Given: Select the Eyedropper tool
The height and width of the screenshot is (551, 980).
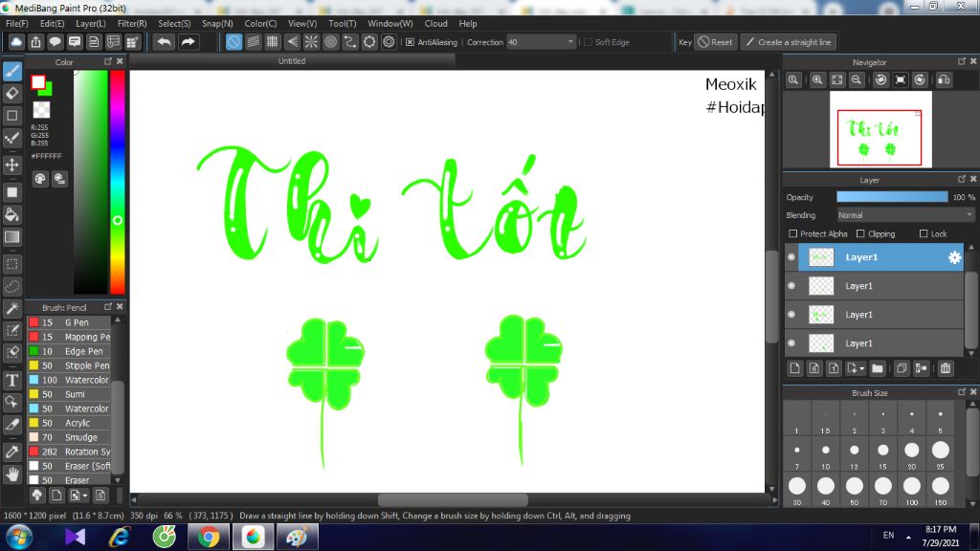Looking at the screenshot, I should [12, 452].
